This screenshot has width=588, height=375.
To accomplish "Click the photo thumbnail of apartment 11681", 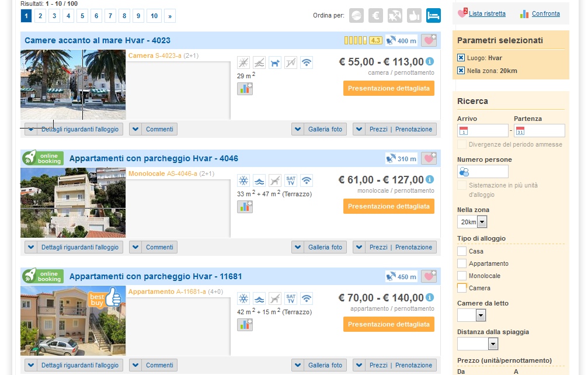I will (x=73, y=321).
